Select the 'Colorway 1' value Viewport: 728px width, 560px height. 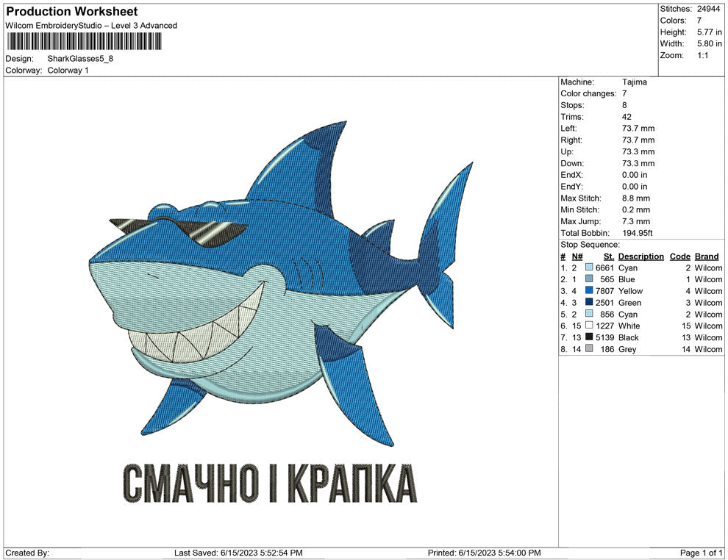pyautogui.click(x=68, y=71)
